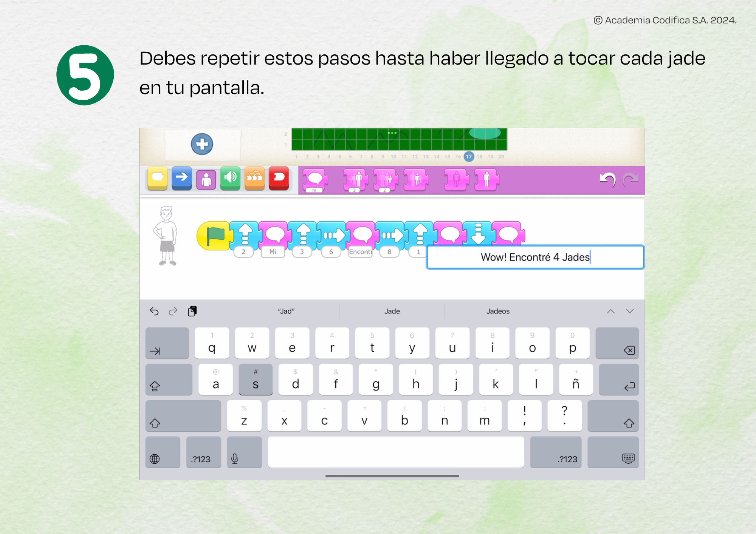Choose the "Jad" keyboard suggestion

click(x=286, y=311)
